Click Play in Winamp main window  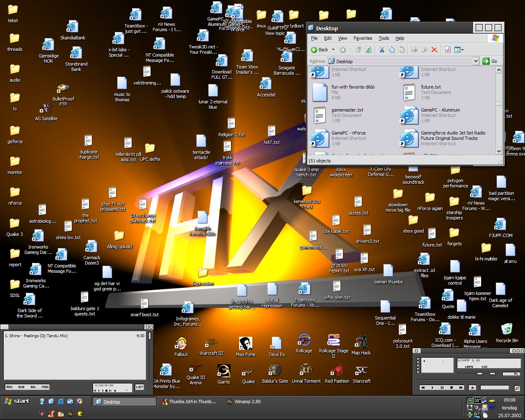point(432,388)
